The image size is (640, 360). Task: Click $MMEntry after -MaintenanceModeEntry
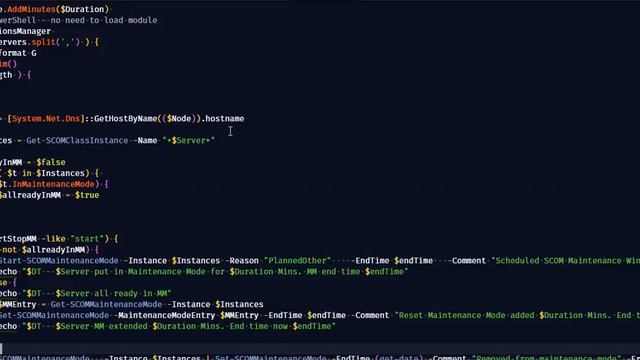(239, 316)
